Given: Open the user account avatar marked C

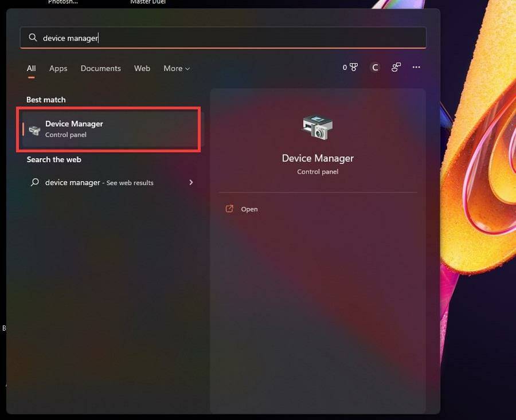Looking at the screenshot, I should pos(375,67).
